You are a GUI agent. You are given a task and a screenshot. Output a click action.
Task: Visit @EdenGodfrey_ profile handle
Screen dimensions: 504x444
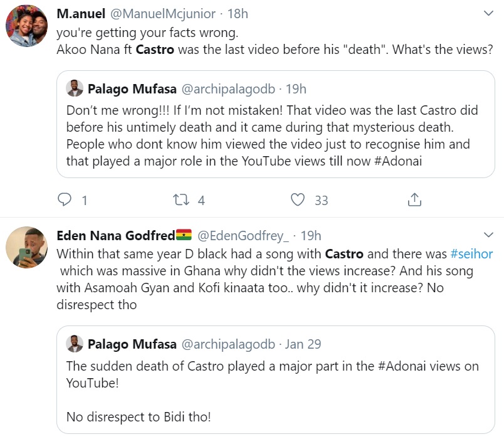pos(243,236)
